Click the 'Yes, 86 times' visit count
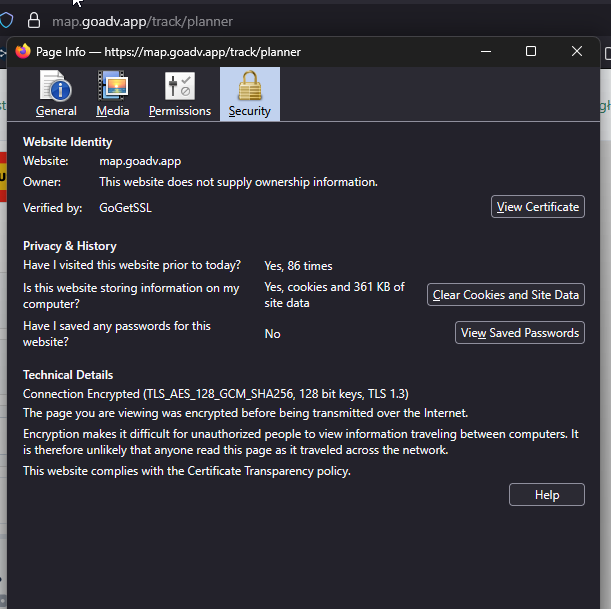611x609 pixels. click(x=298, y=266)
